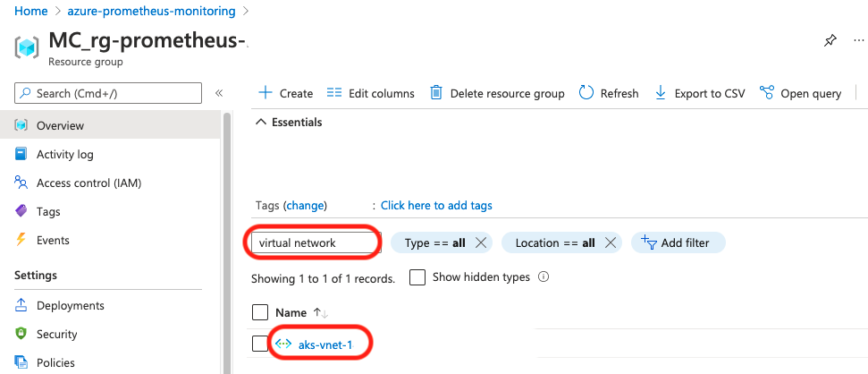Viewport: 868px width, 374px height.
Task: Click the Add filter funnel icon
Action: point(648,242)
